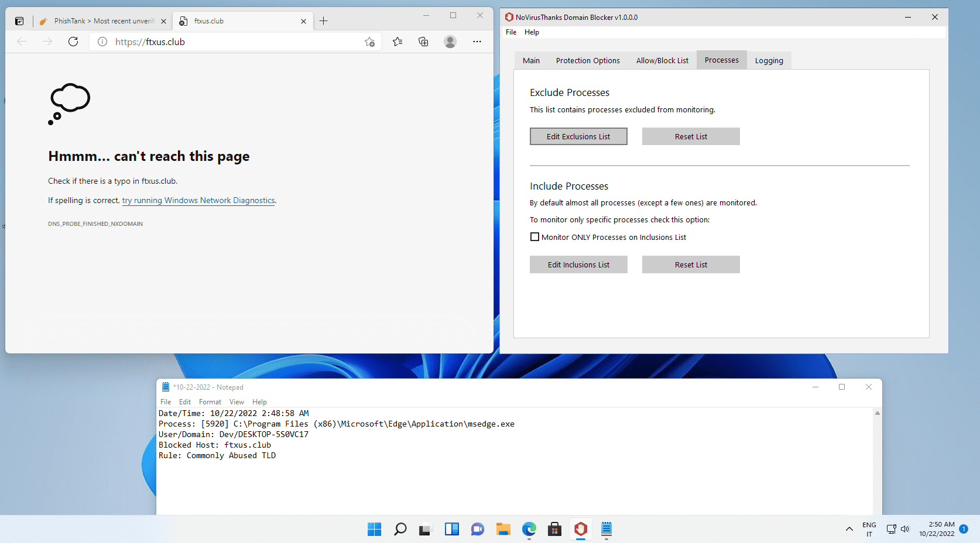Click Notepad scrollbar up arrow
Image resolution: width=980 pixels, height=543 pixels.
click(x=877, y=413)
